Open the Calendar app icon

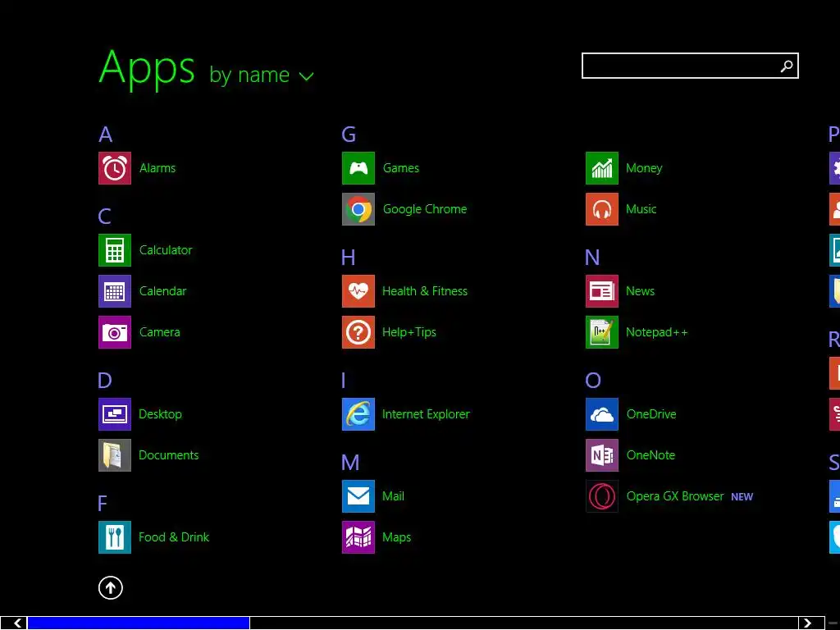(115, 291)
